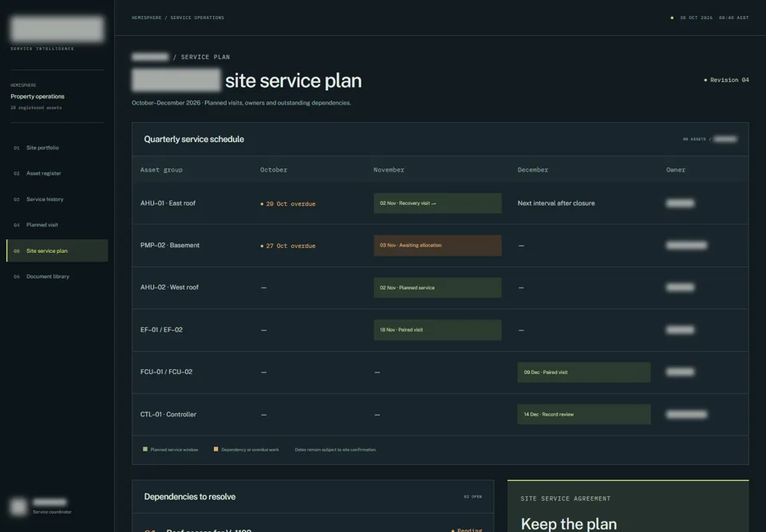Click the November column header

click(x=389, y=170)
